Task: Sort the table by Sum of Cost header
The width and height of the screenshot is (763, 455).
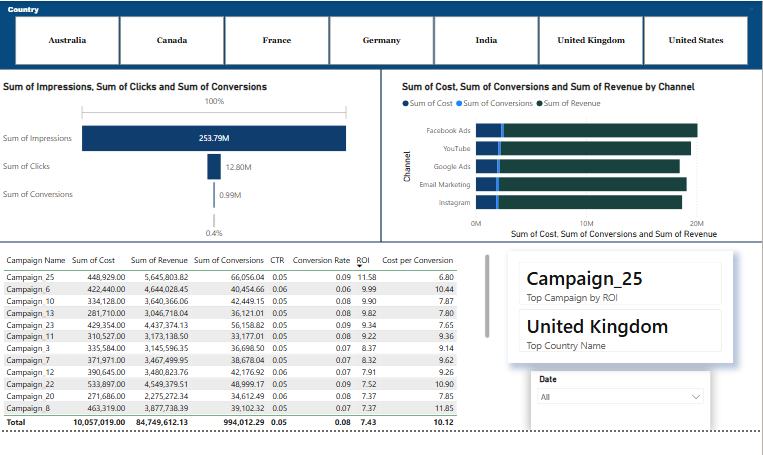Action: coord(93,260)
